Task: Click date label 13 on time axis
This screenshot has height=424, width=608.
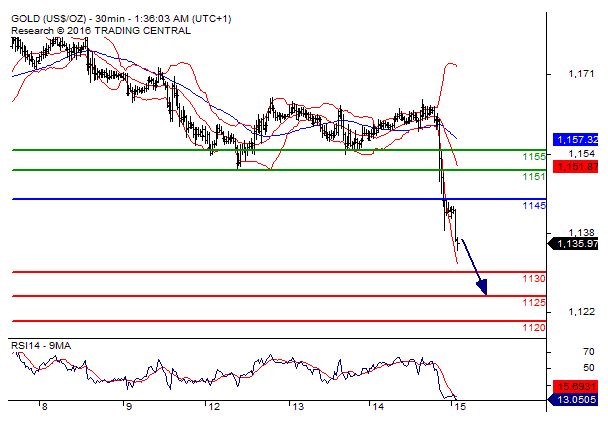Action: [298, 407]
